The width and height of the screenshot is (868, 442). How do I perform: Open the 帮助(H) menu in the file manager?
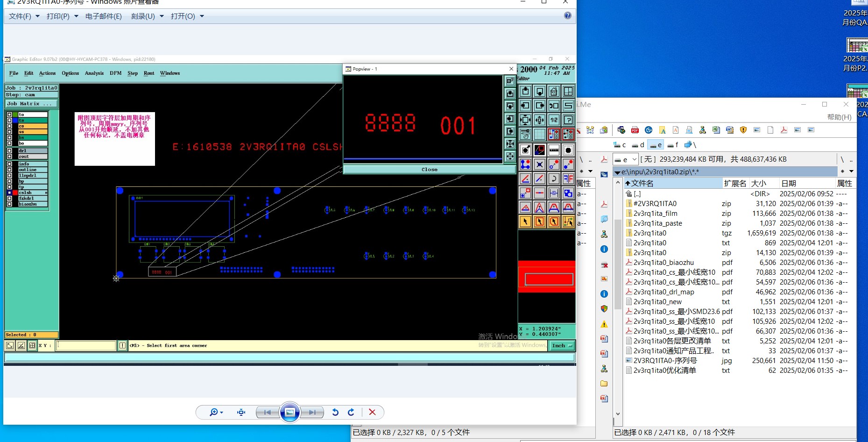click(839, 117)
